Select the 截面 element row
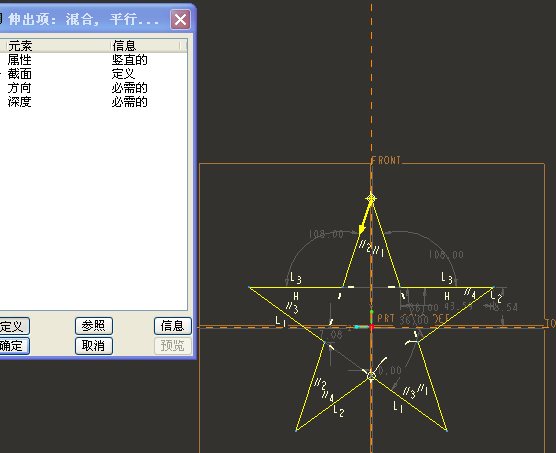Image resolution: width=556 pixels, height=453 pixels. (94, 74)
